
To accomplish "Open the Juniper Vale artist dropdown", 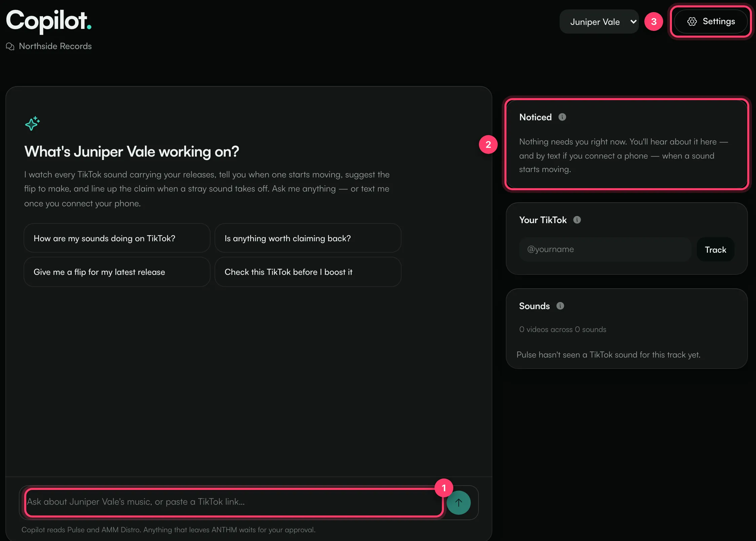I will coord(599,22).
